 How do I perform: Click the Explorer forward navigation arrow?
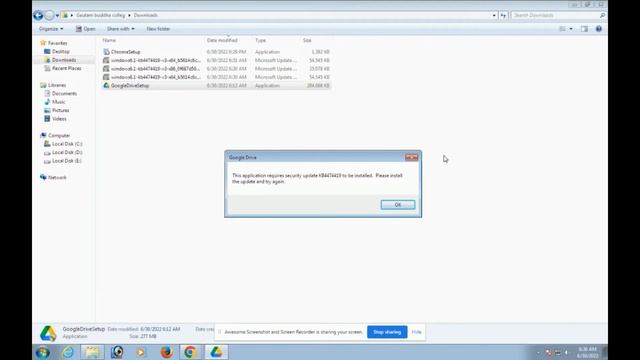pos(49,16)
